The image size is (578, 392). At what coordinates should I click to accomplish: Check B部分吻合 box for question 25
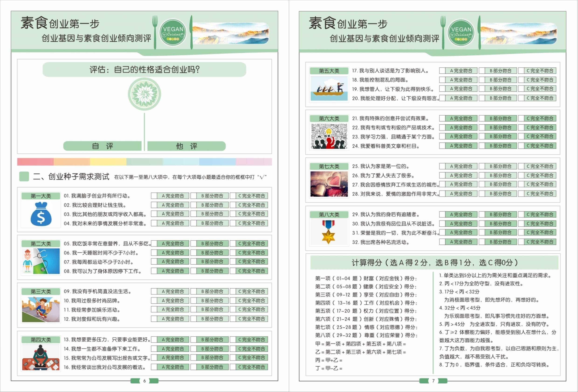point(482,166)
